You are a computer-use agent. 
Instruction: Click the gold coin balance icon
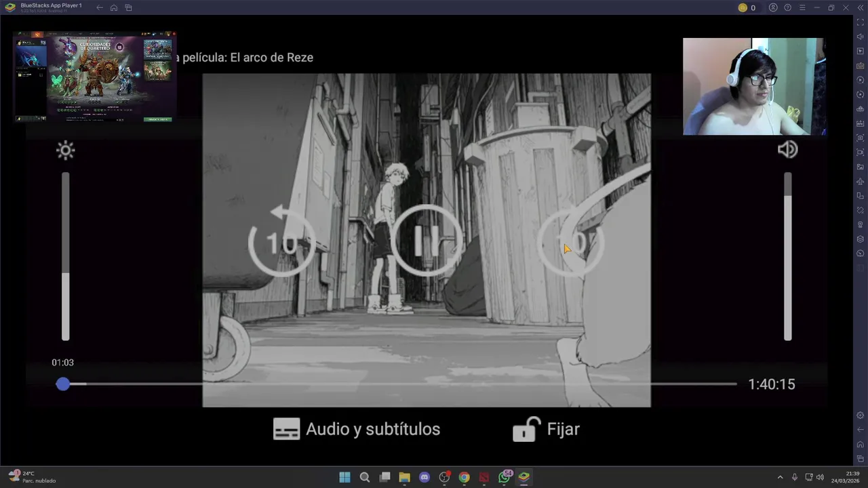(743, 7)
